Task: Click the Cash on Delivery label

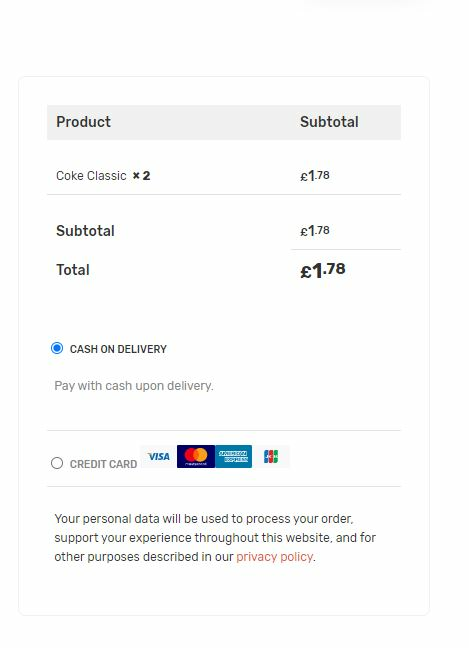Action: click(x=118, y=349)
